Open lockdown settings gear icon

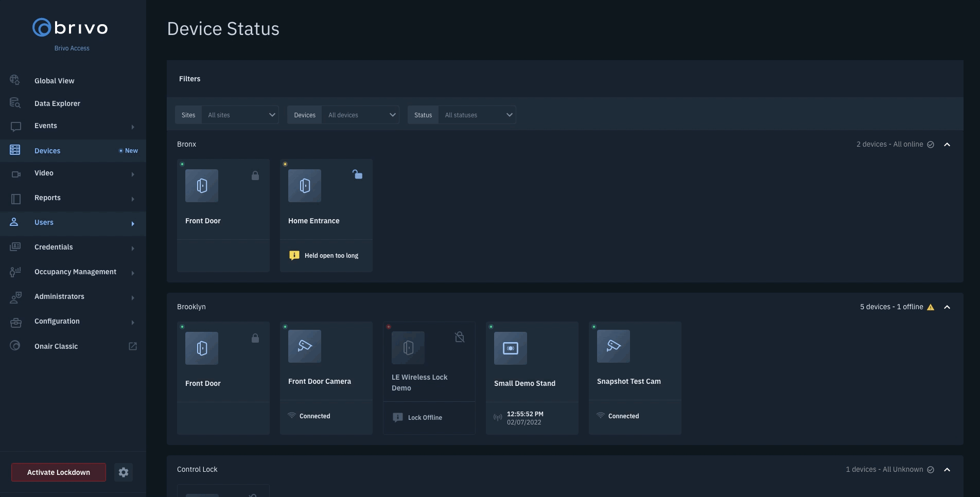click(x=124, y=472)
